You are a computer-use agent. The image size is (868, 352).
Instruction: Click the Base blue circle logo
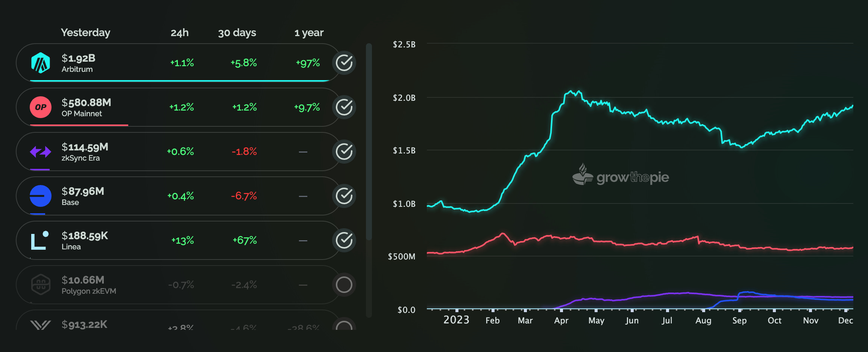[41, 196]
